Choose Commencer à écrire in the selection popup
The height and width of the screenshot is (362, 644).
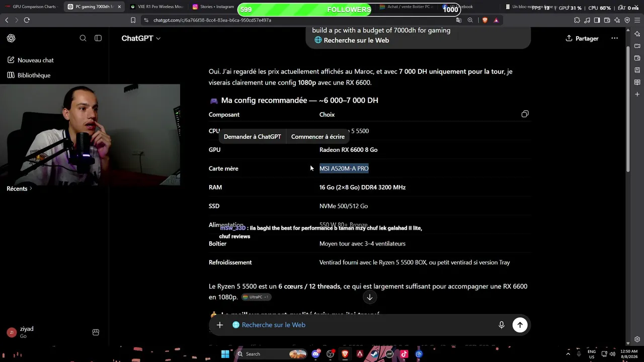coord(318,137)
